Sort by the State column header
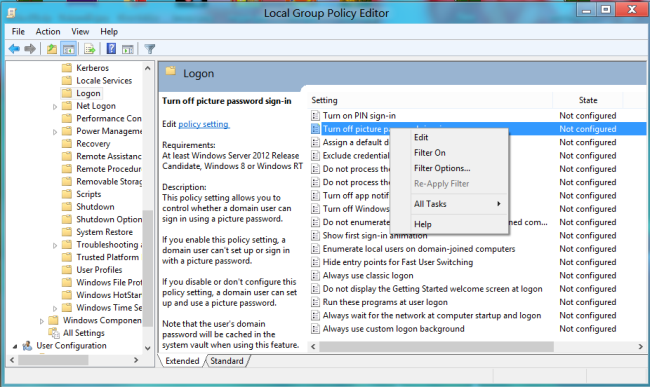Screen dimensions: 650x387 (588, 100)
